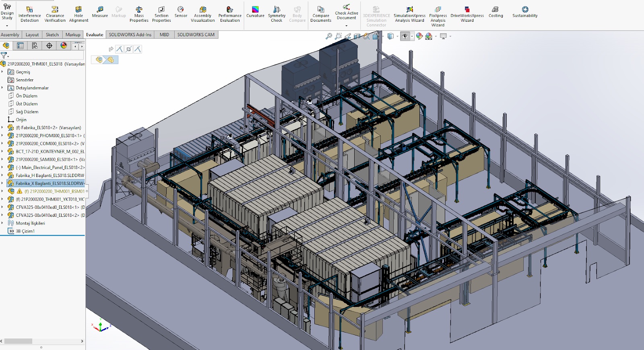This screenshot has height=350, width=644.
Task: Open Mass Properties
Action: (139, 14)
